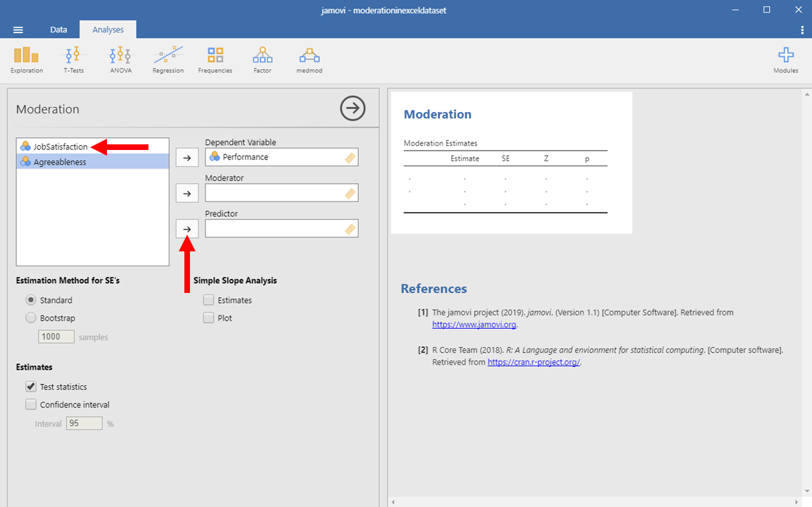Open the hamburger main menu
The image size is (812, 507).
[x=18, y=30]
